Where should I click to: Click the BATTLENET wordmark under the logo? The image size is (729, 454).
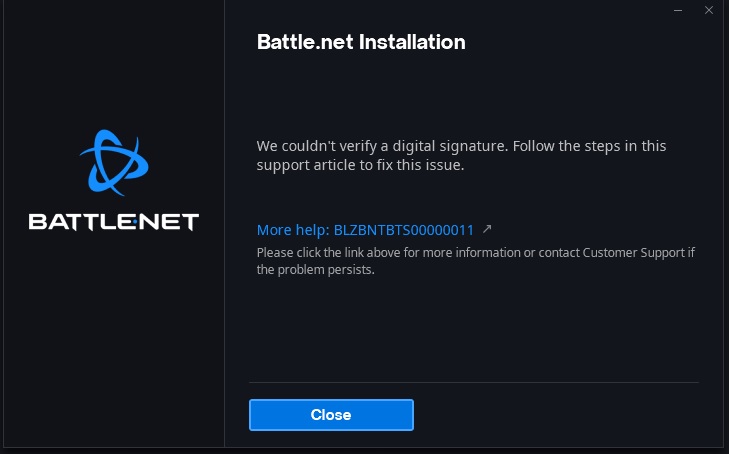coord(113,221)
